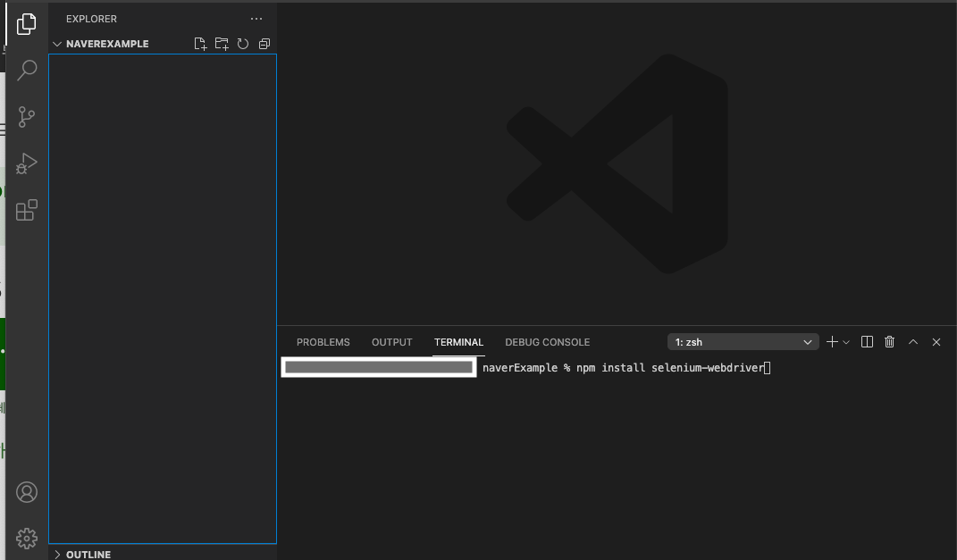Create a new file in NAVEREXAMPLE
The width and height of the screenshot is (957, 560).
pyautogui.click(x=200, y=44)
